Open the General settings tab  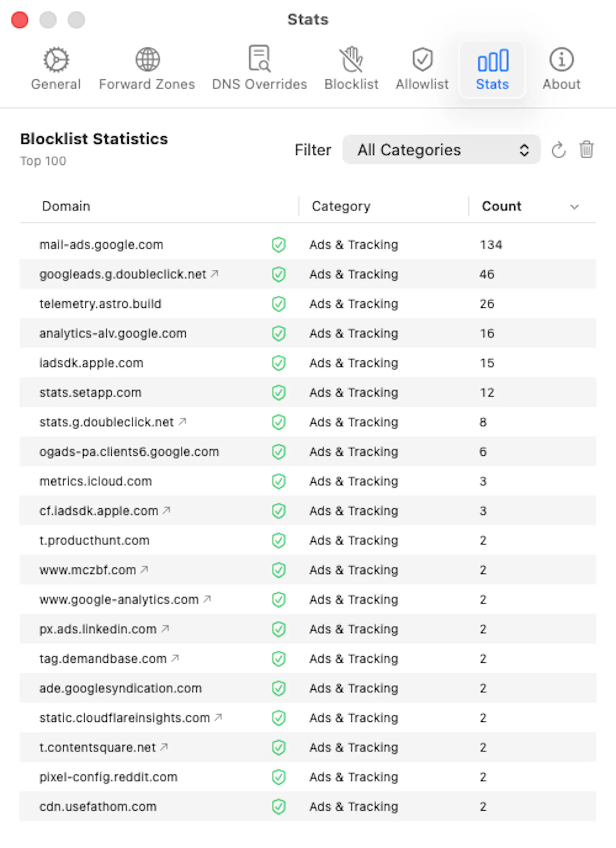(x=56, y=69)
